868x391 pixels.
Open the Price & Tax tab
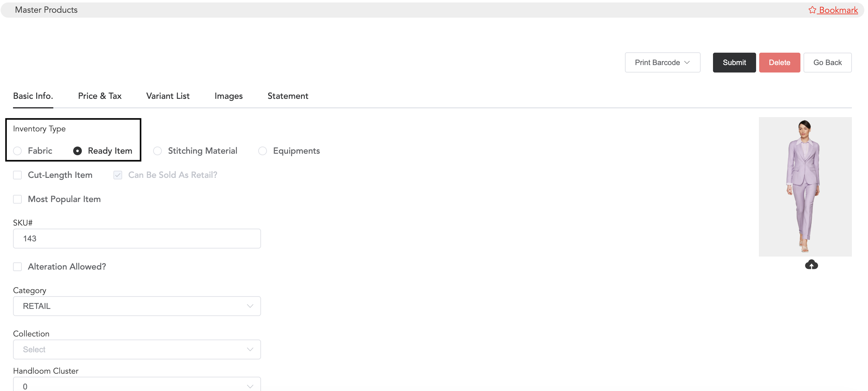click(100, 96)
